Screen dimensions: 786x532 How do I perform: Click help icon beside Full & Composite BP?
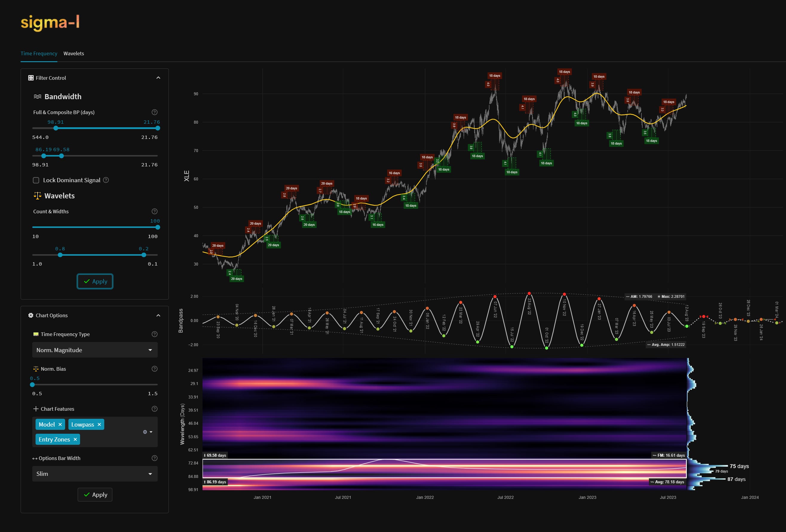pyautogui.click(x=154, y=112)
